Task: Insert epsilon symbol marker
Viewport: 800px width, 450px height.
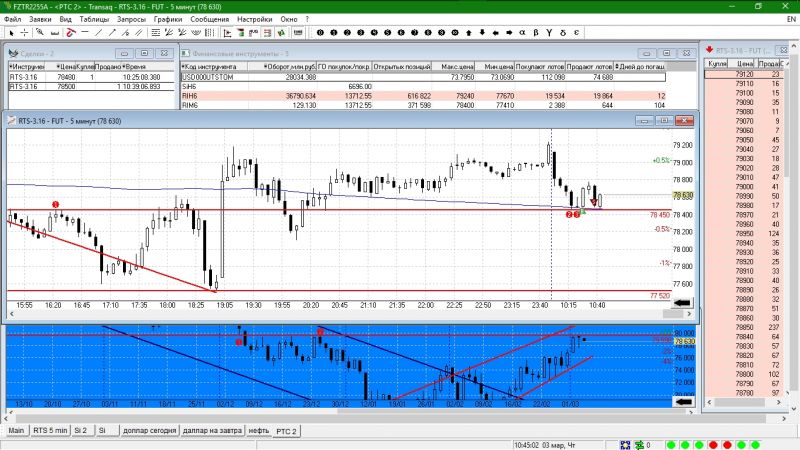Action: tap(576, 33)
